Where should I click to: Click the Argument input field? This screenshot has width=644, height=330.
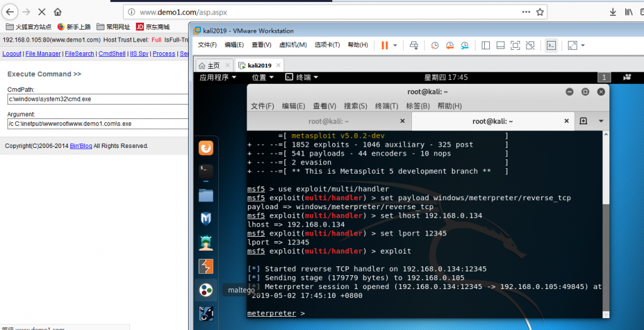pyautogui.click(x=97, y=123)
